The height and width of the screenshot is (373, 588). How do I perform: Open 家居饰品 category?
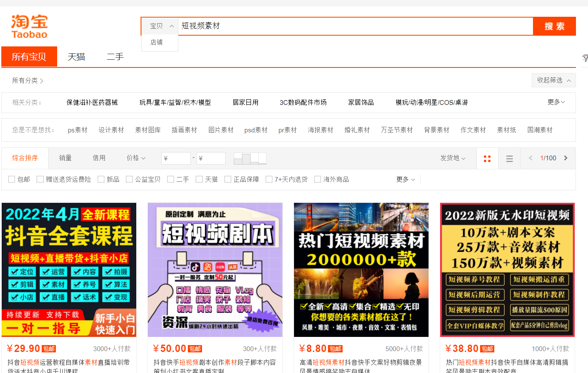pyautogui.click(x=361, y=102)
